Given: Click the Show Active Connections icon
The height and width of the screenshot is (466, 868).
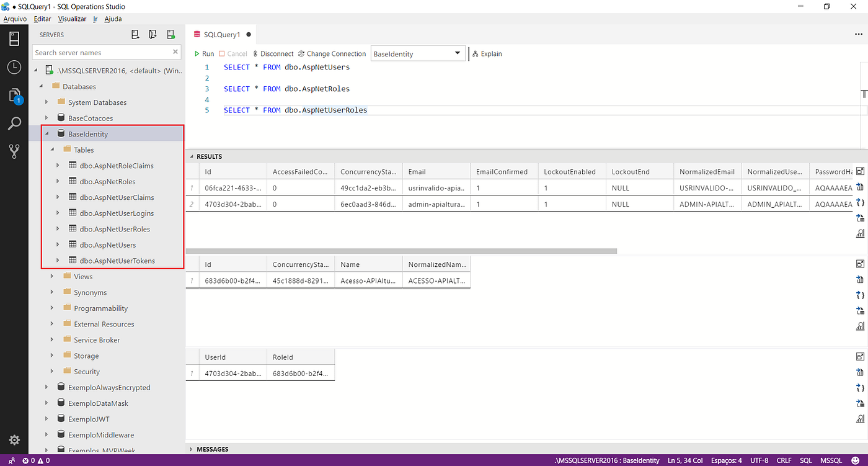Looking at the screenshot, I should 170,35.
